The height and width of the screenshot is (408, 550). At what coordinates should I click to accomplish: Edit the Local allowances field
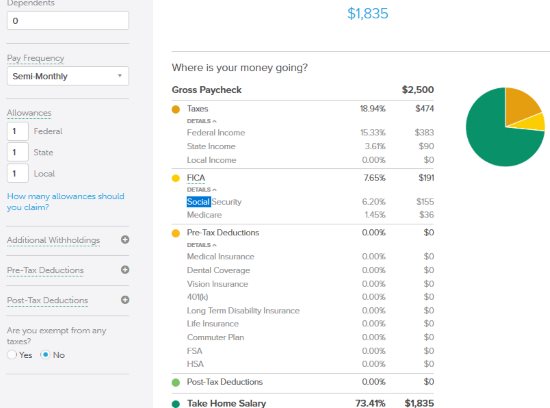pos(18,173)
